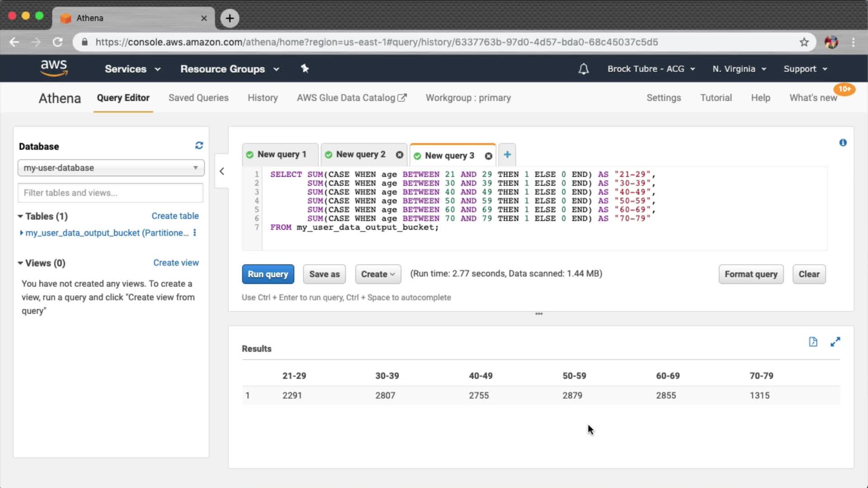
Task: Collapse the left sidebar panel arrow
Action: click(222, 171)
